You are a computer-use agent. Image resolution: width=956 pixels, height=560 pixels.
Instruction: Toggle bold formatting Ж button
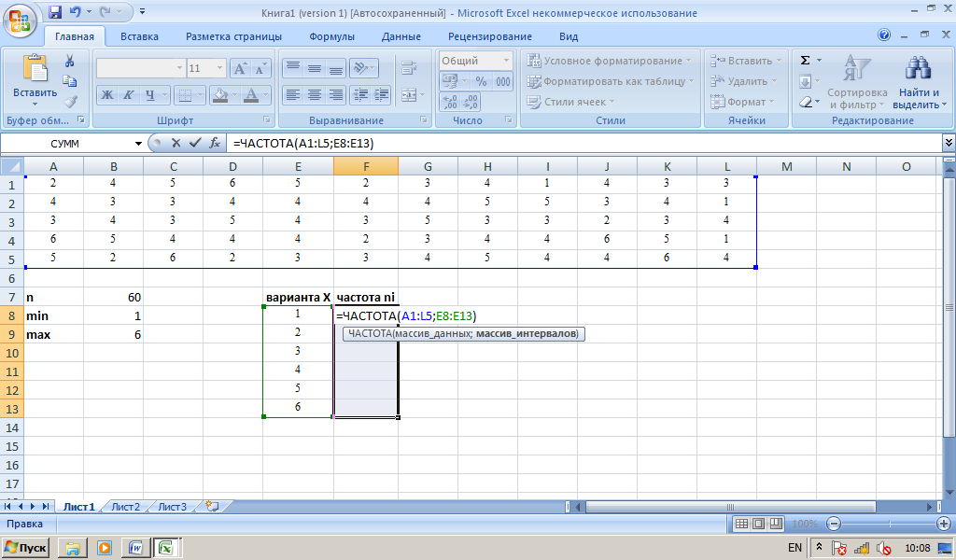(107, 94)
